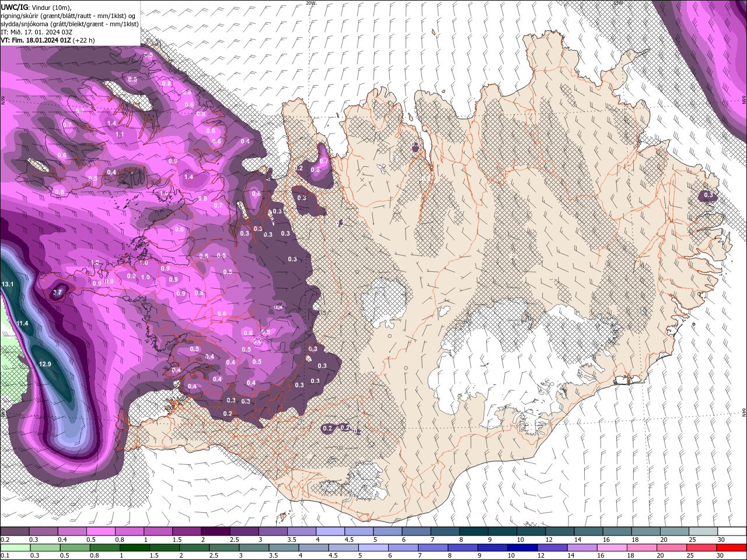The height and width of the screenshot is (560, 747).
Task: Click the 'IT: Mið. 17. 01. 2024 03Z' init time line
Action: (x=37, y=32)
